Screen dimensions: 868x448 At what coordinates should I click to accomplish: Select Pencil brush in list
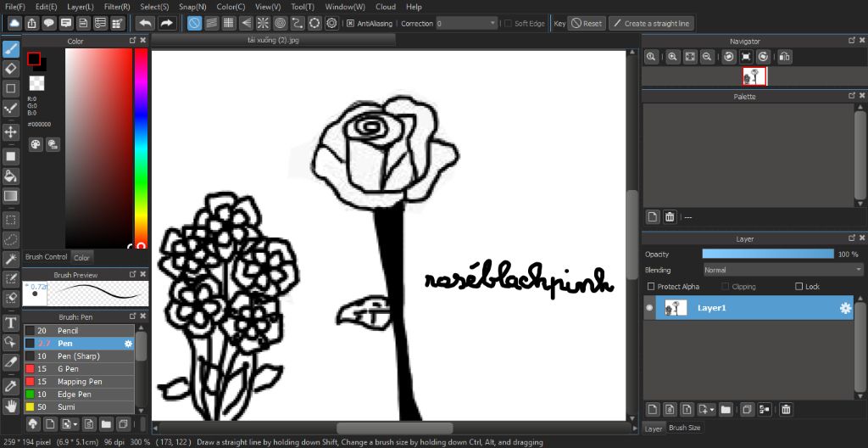pos(79,330)
